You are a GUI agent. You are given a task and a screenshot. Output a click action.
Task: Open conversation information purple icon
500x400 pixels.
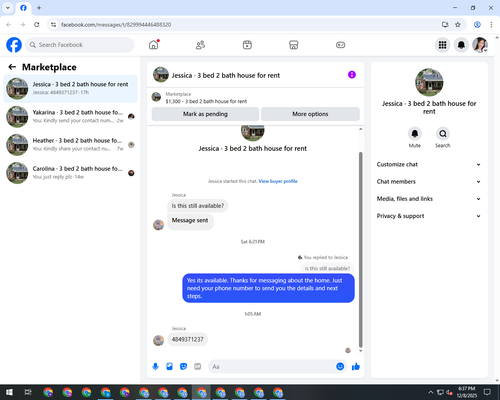coord(352,75)
